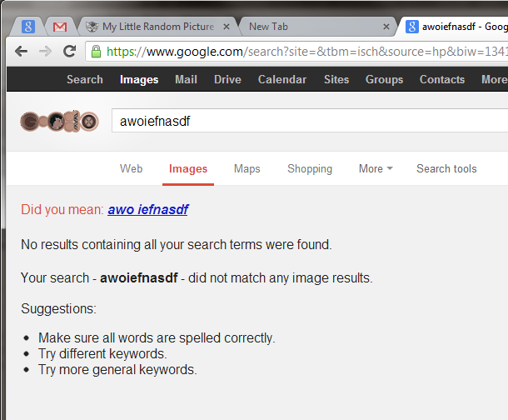Select the Maps search category

(x=247, y=168)
